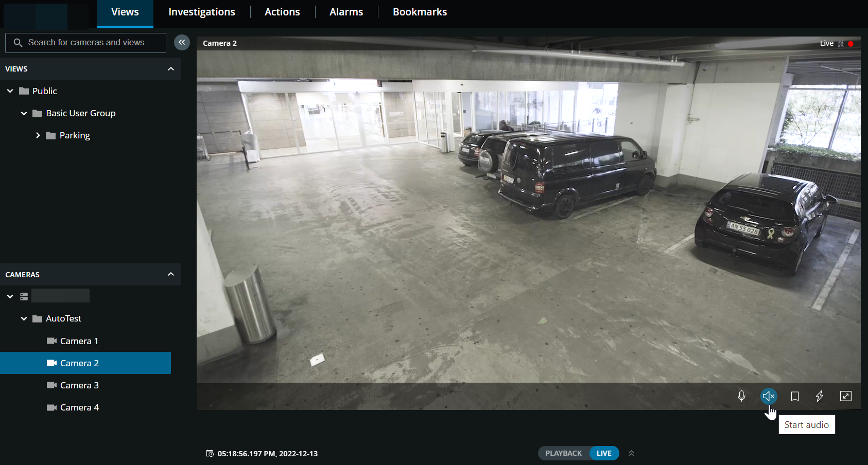The height and width of the screenshot is (465, 868).
Task: Click the 05:18:56.197 PM timestamp text
Action: tap(268, 454)
